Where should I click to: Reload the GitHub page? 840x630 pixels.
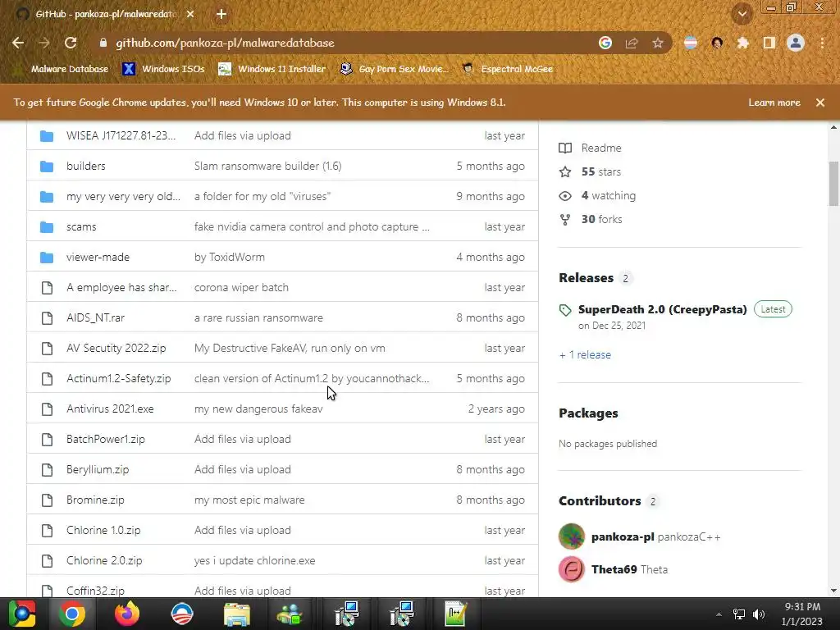[71, 43]
